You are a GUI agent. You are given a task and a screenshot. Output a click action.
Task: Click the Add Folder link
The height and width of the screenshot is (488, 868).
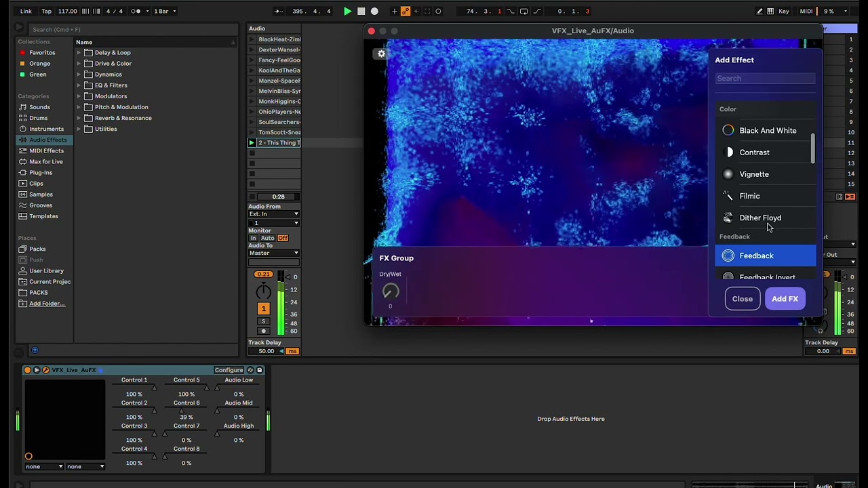(x=47, y=303)
